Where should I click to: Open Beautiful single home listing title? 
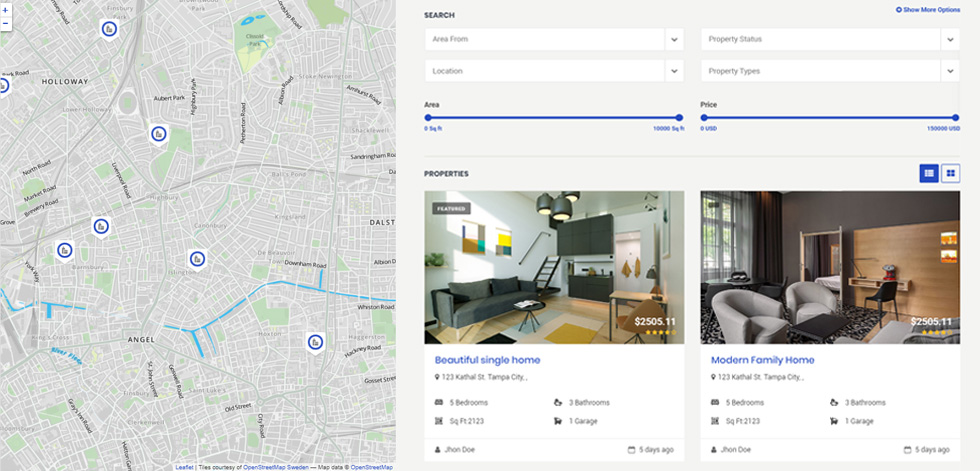tap(488, 360)
